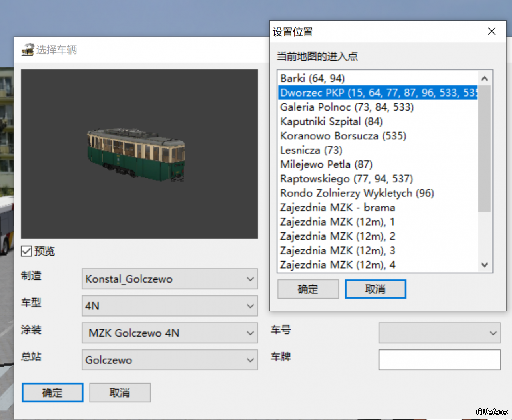Image resolution: width=512 pixels, height=420 pixels.
Task: Open the 车号 vehicle number dropdown
Action: (x=440, y=333)
